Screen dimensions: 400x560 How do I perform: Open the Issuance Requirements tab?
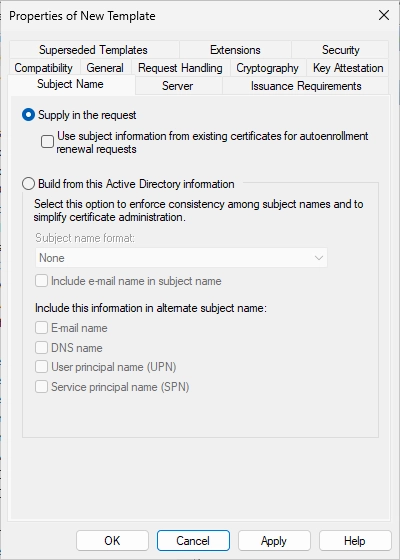[x=306, y=86]
